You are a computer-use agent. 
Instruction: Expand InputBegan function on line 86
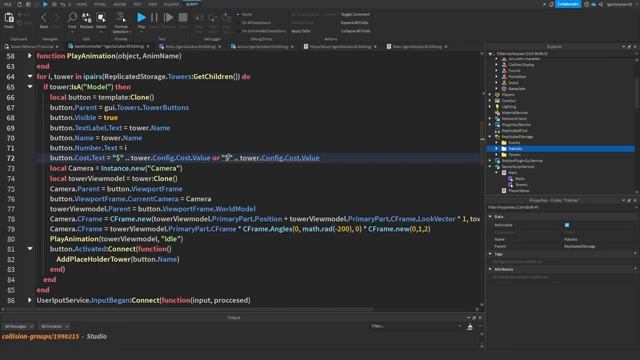point(30,300)
